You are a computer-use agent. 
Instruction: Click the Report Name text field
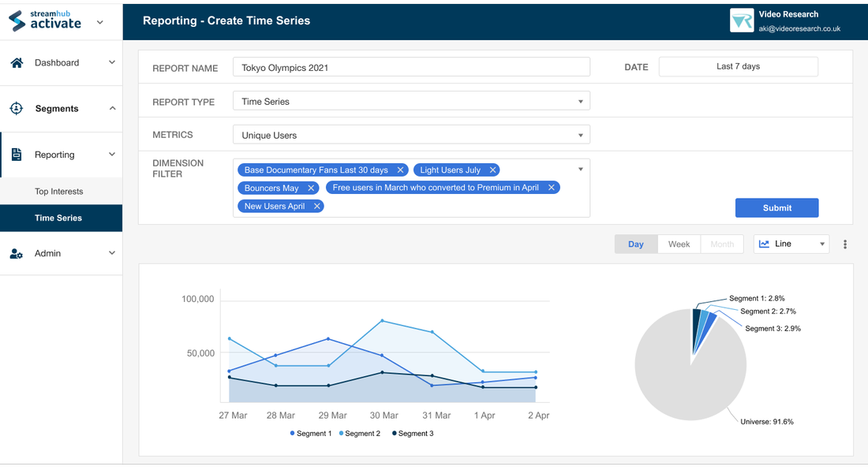pos(411,68)
